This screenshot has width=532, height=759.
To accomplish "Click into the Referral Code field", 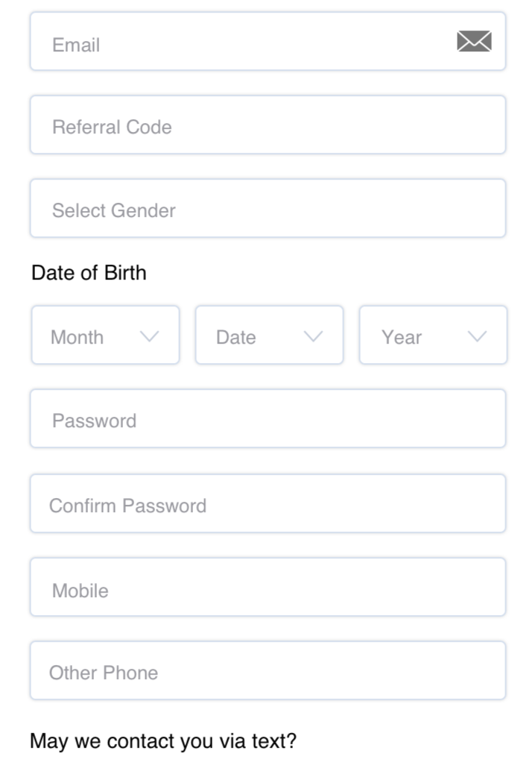I will [268, 125].
